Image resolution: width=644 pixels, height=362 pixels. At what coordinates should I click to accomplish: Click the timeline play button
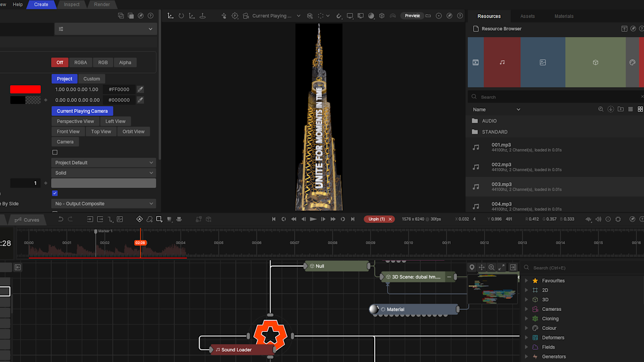tap(313, 219)
